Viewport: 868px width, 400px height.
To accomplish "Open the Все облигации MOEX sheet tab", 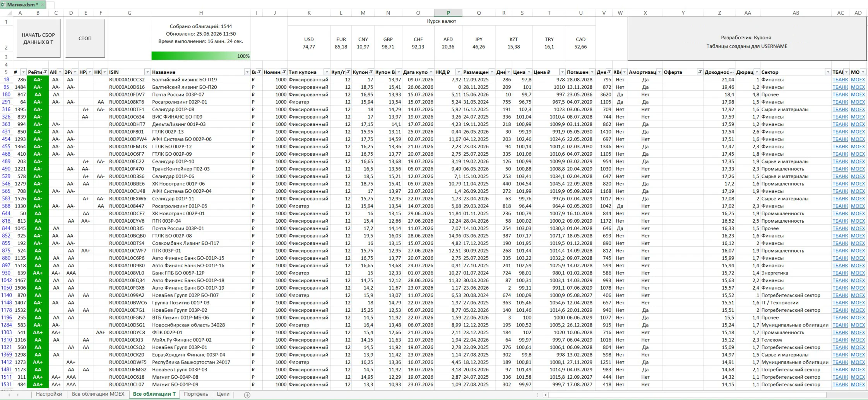I will point(98,394).
